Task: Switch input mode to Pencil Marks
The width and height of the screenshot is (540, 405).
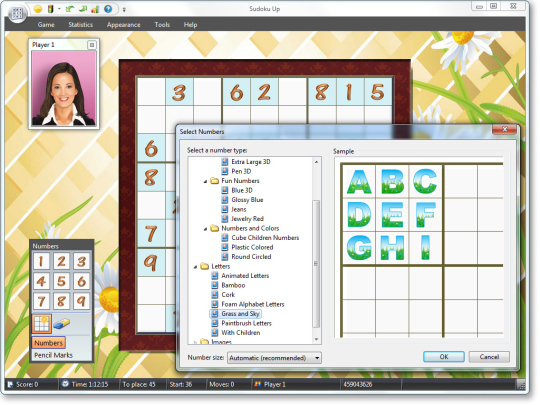Action: pos(53,355)
